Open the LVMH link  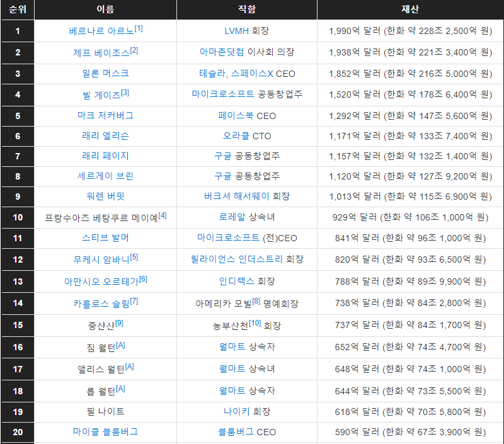(x=237, y=31)
